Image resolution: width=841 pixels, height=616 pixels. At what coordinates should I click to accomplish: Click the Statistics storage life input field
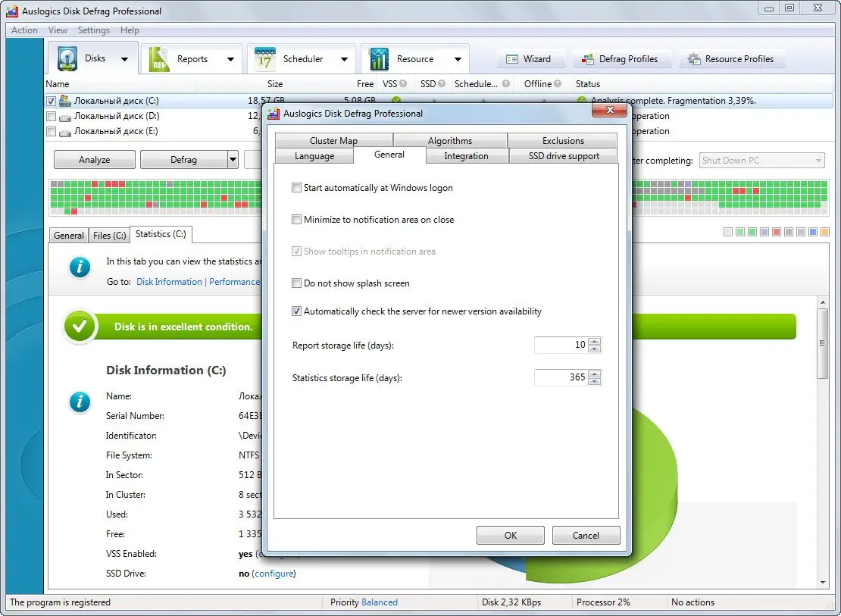561,378
